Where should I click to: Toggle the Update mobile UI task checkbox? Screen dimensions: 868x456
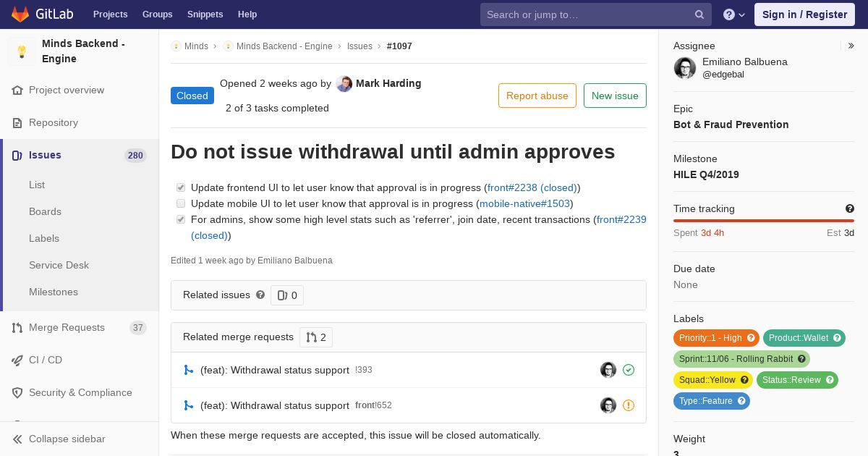181,203
